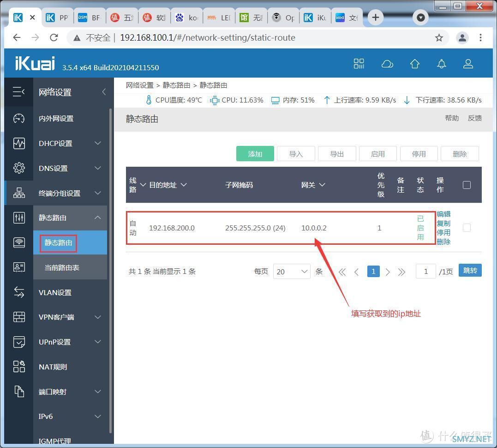Select the NAT规则 menu item
This screenshot has height=448, width=497.
[53, 367]
